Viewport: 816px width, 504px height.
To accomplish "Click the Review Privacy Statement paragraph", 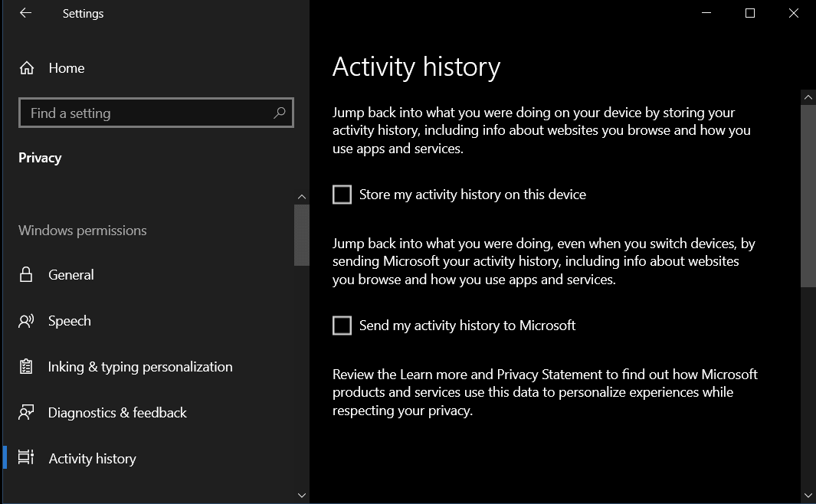I will (x=545, y=393).
